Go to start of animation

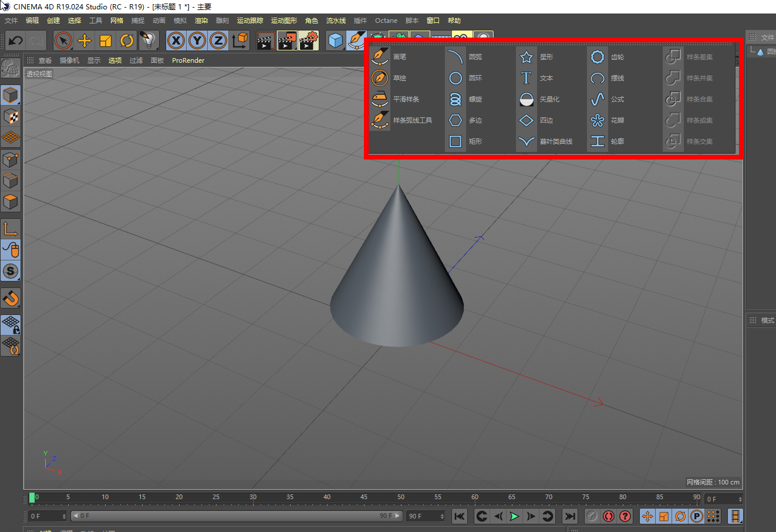(460, 516)
